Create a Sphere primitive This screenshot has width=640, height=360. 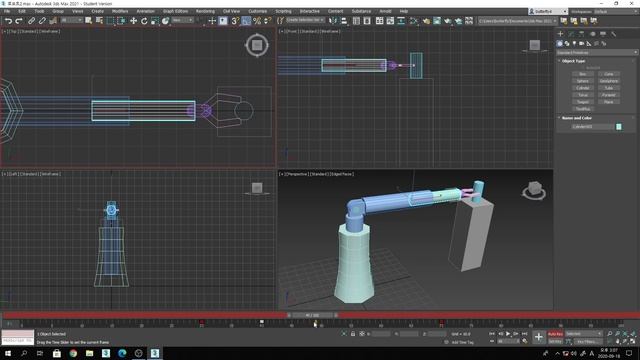coord(582,81)
